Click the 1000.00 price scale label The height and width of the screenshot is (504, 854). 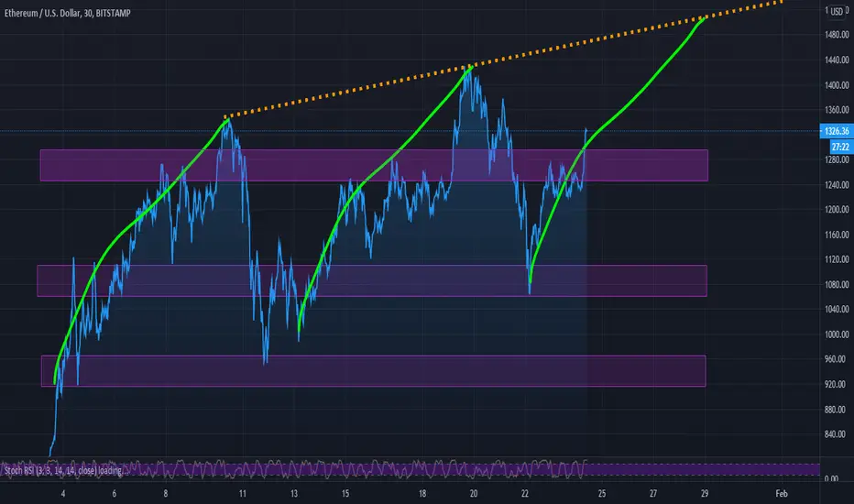coord(837,334)
